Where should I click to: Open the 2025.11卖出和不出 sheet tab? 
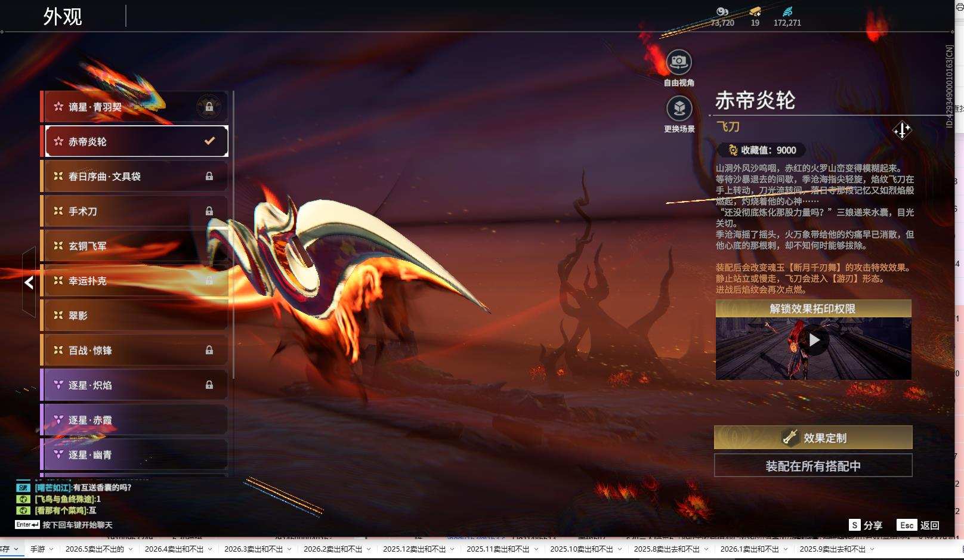point(498,549)
